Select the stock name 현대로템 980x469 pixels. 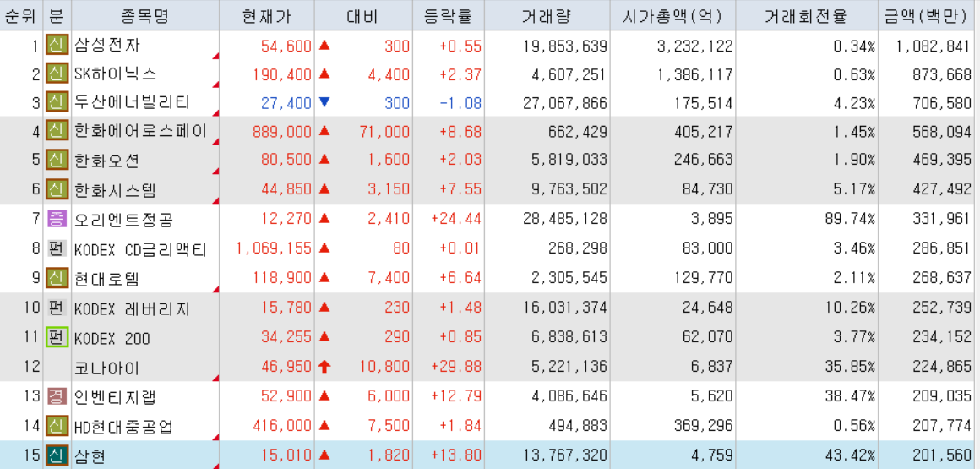tap(107, 277)
